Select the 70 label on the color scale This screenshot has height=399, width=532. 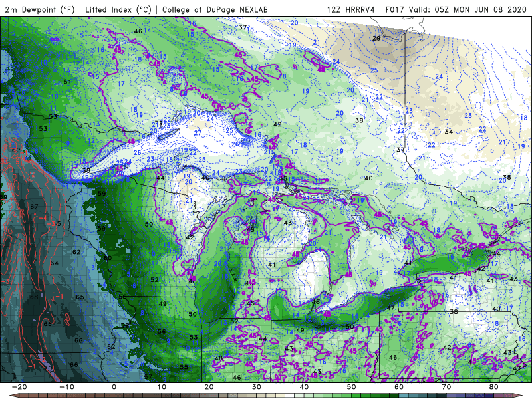(x=446, y=387)
